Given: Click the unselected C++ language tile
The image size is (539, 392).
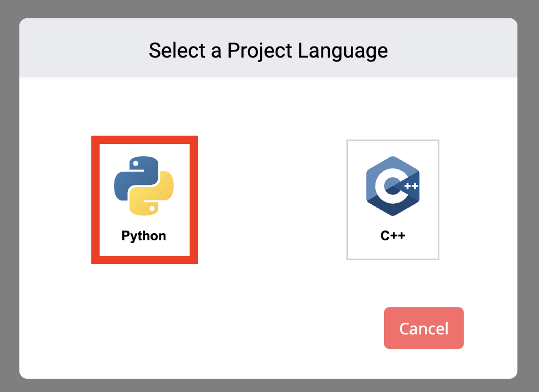Looking at the screenshot, I should click(x=393, y=199).
